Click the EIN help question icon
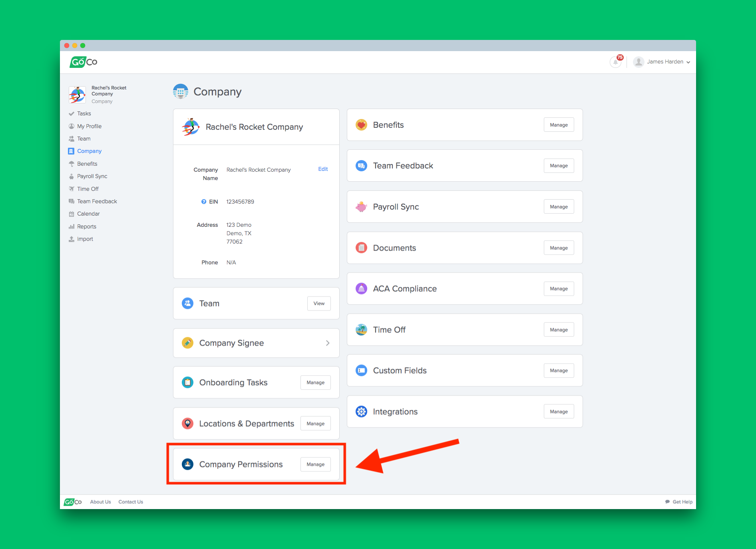Viewport: 756px width, 549px height. pyautogui.click(x=204, y=202)
